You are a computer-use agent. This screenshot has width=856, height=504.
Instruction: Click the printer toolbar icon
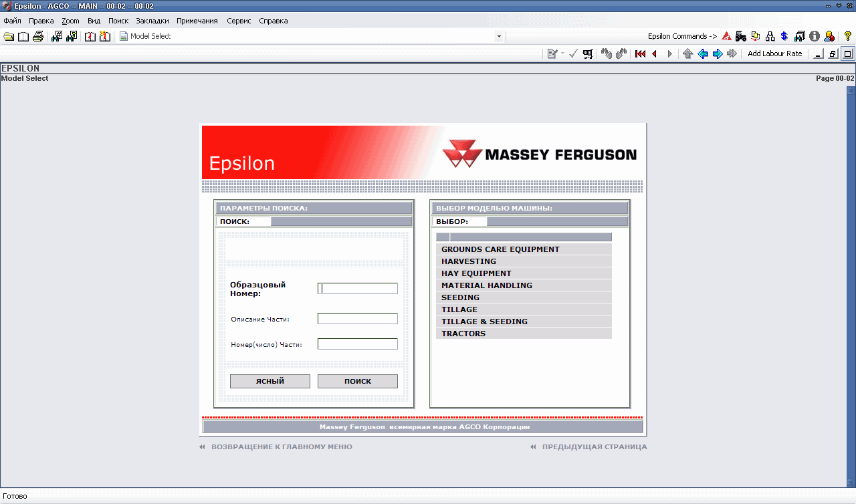point(38,36)
